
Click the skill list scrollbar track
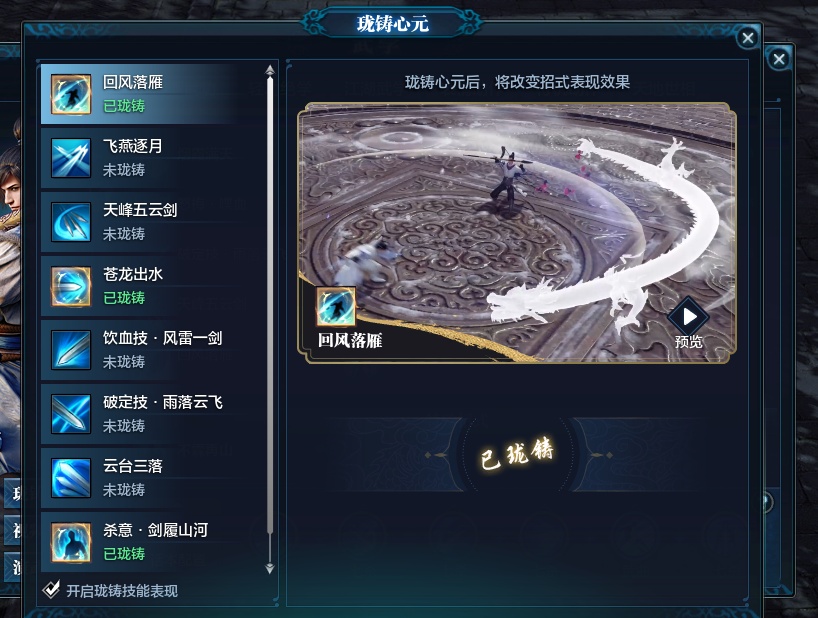pyautogui.click(x=270, y=319)
